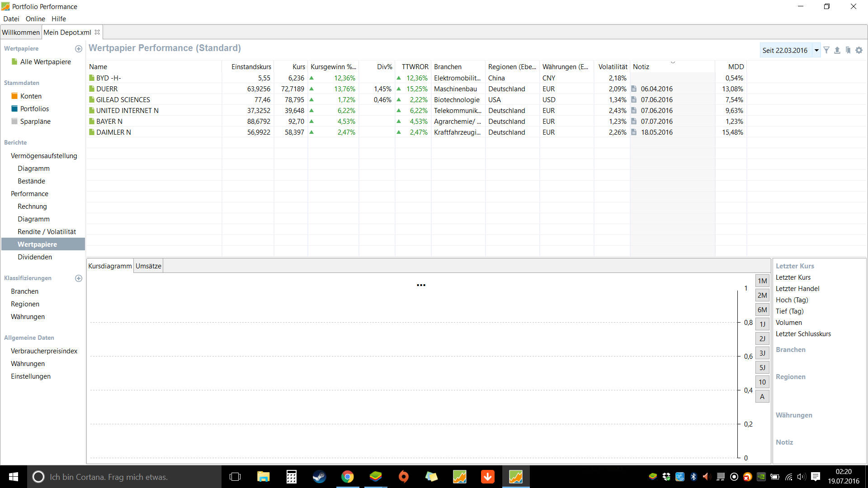Select Alle Wertpapiere in the sidebar

pos(45,62)
